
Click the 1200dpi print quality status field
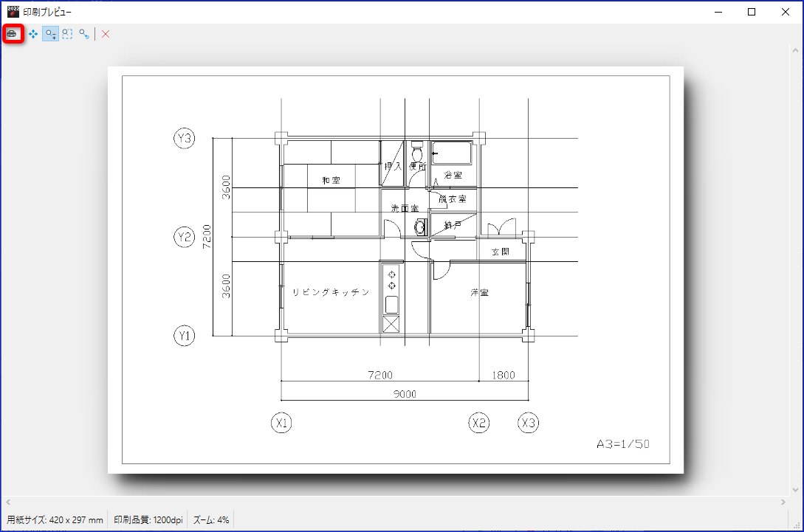148,519
